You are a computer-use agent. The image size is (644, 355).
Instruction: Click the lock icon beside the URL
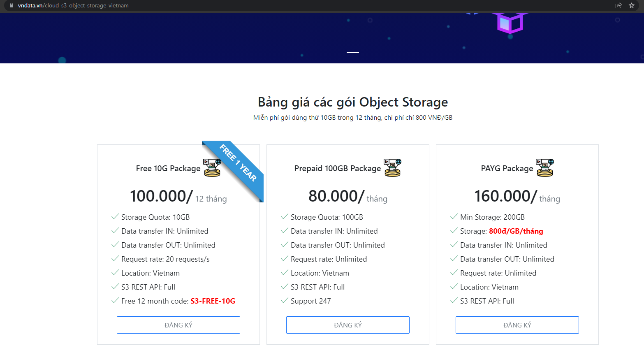tap(12, 5)
